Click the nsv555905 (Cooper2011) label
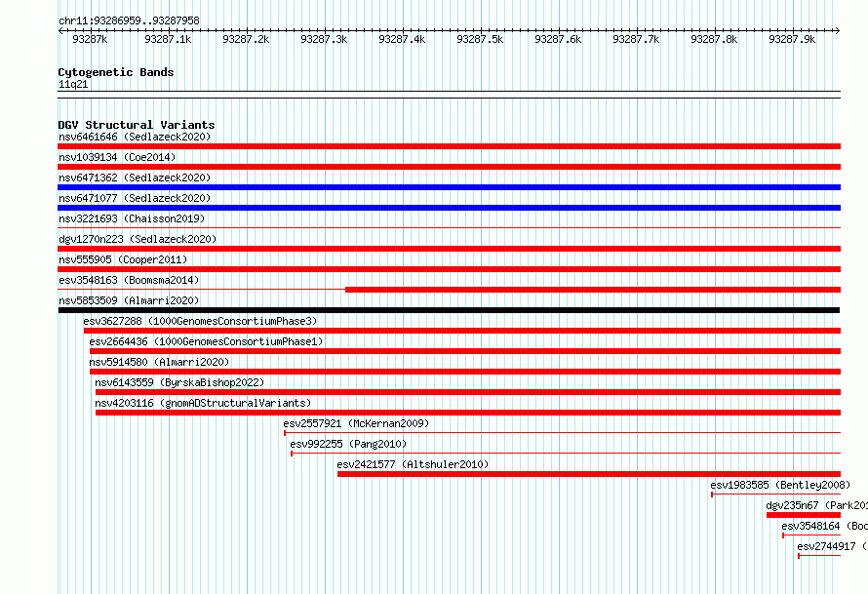 click(x=123, y=259)
